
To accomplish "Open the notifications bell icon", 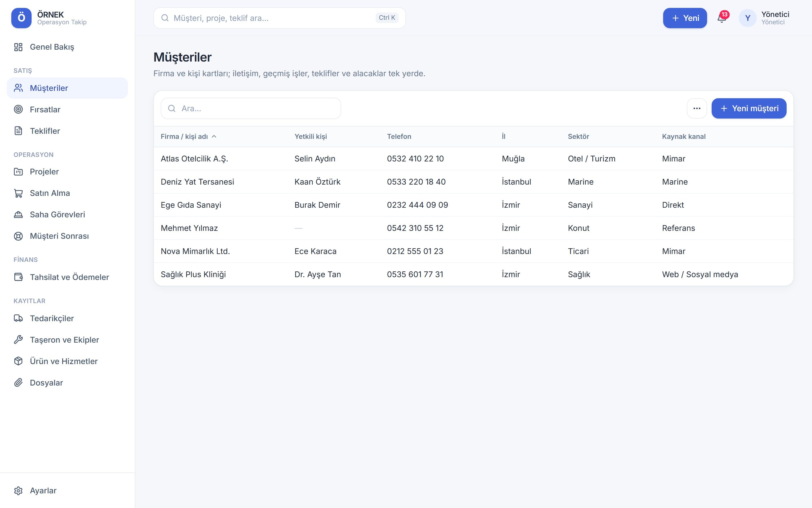I will pos(721,18).
